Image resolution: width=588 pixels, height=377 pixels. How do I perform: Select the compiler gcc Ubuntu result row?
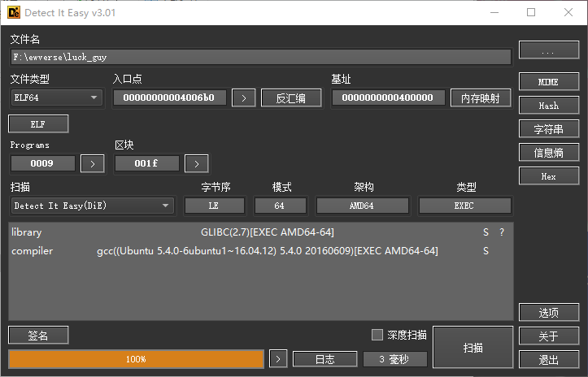261,251
